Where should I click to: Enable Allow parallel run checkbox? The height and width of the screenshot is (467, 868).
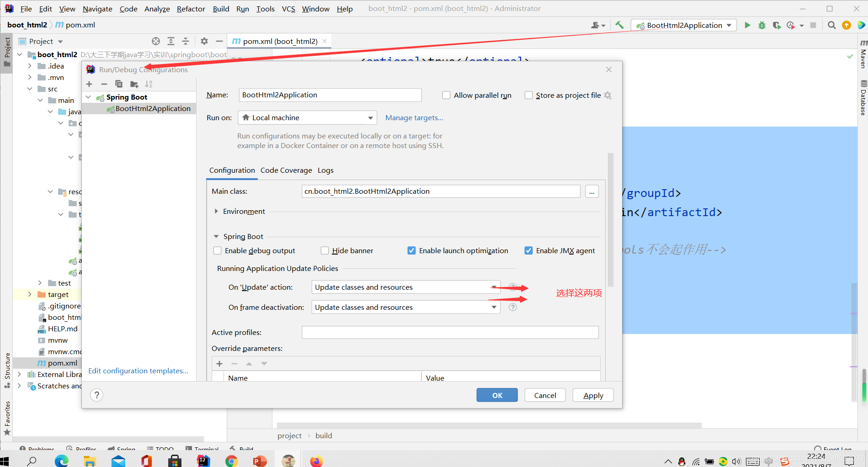[447, 95]
